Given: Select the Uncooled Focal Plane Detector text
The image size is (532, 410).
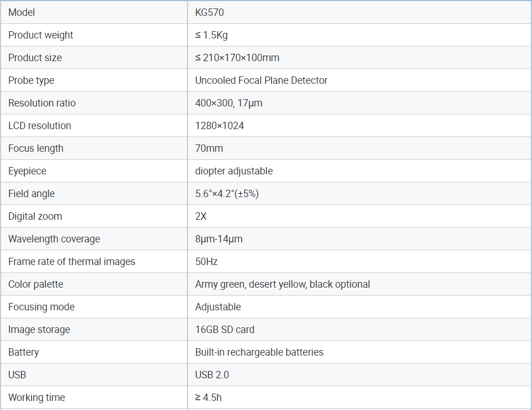Looking at the screenshot, I should coord(261,80).
